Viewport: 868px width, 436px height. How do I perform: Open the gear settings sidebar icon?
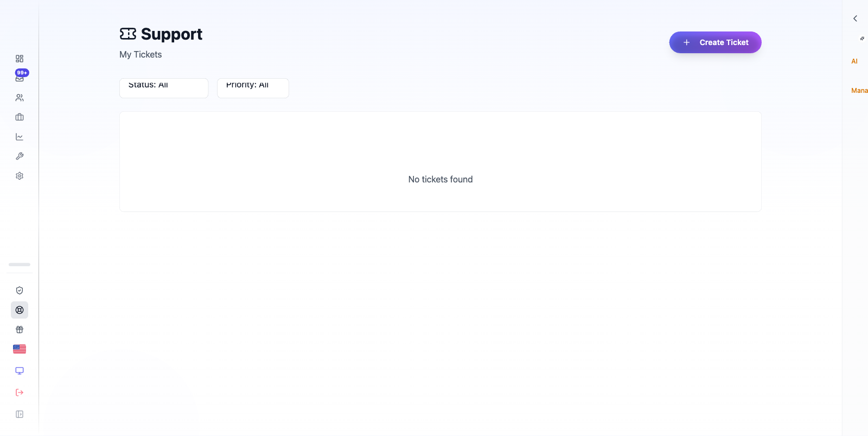click(x=20, y=176)
